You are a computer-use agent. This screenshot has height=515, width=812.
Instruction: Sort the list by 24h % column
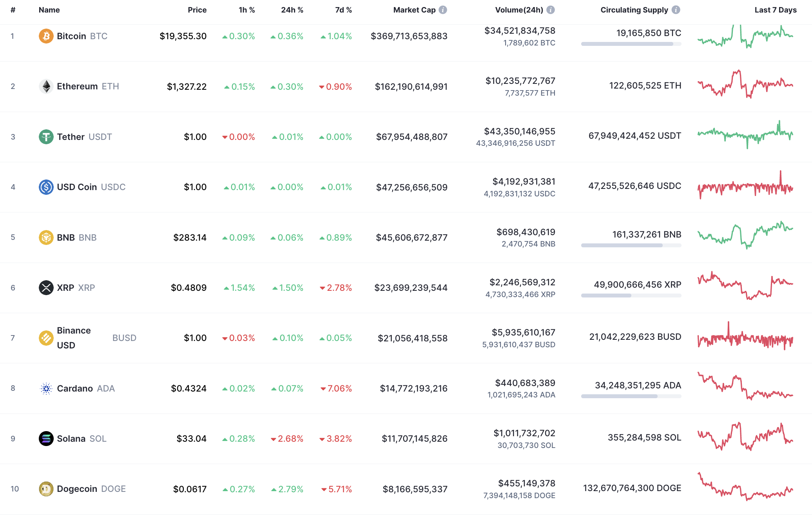pos(292,10)
